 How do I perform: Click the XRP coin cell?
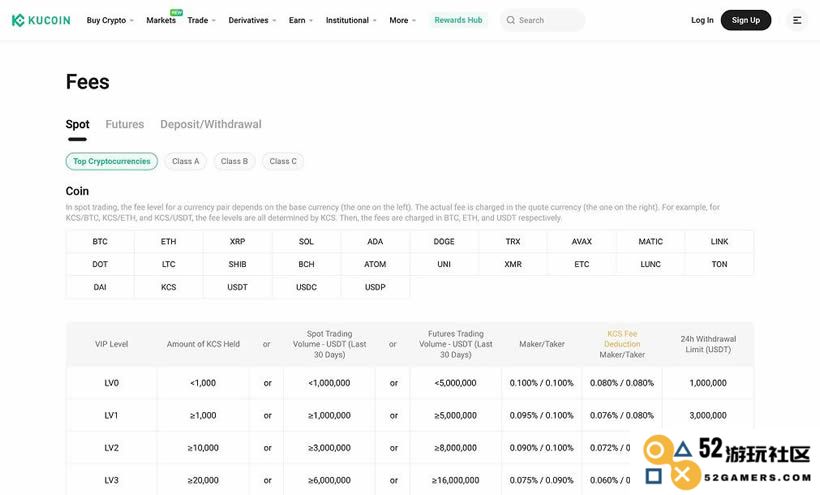coord(237,241)
